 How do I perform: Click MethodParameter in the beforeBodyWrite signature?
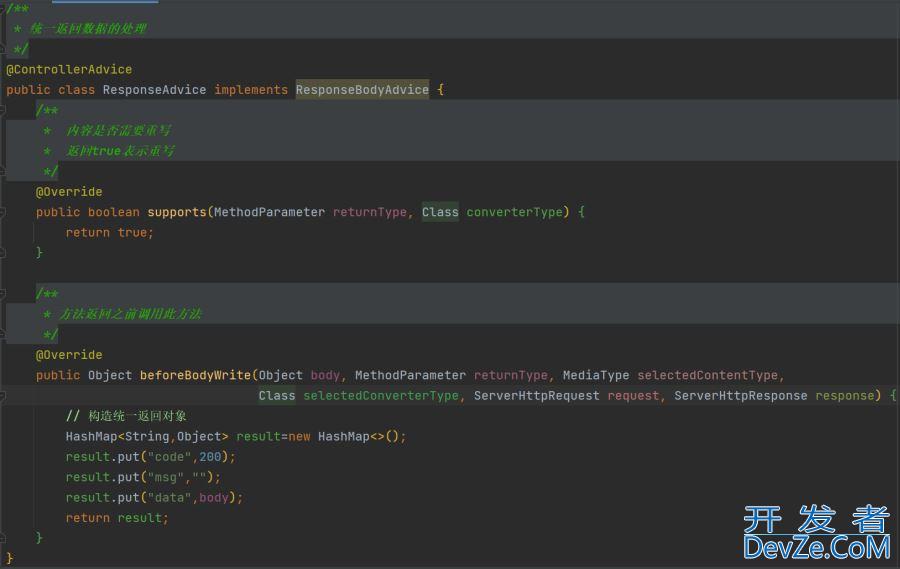[410, 376]
